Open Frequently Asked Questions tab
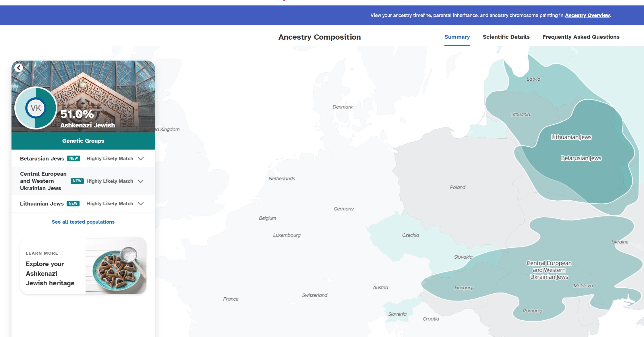The height and width of the screenshot is (337, 644). (x=581, y=37)
